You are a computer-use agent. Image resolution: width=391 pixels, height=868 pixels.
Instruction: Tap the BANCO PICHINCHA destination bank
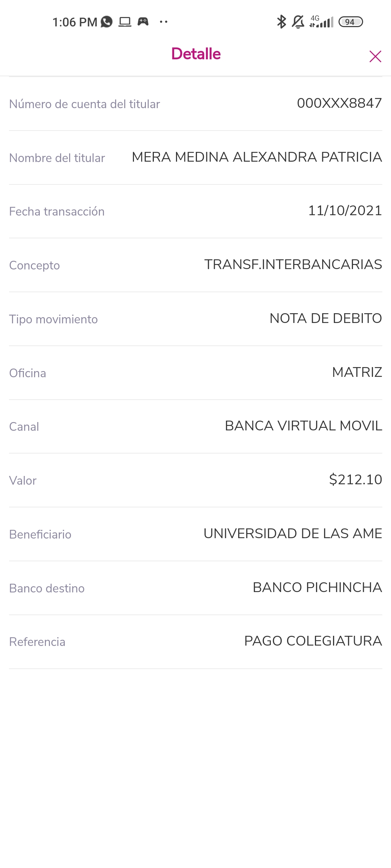[x=317, y=587]
